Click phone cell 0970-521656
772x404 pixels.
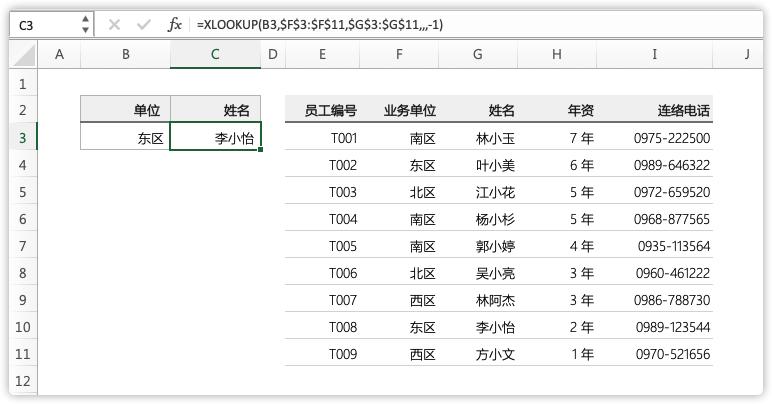pos(655,354)
